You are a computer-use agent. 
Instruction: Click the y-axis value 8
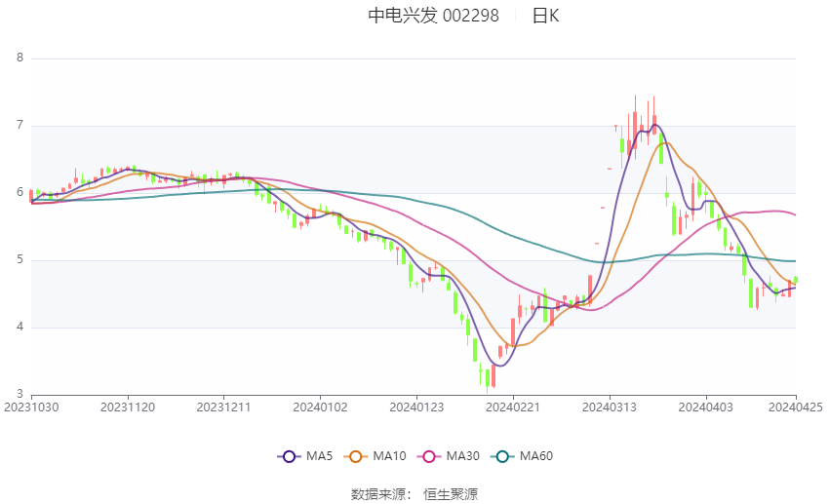(20, 58)
